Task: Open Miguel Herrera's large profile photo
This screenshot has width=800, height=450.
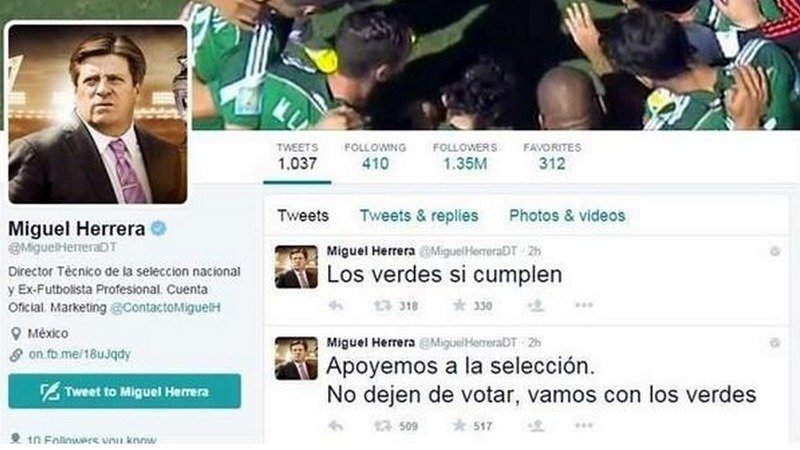Action: point(97,114)
